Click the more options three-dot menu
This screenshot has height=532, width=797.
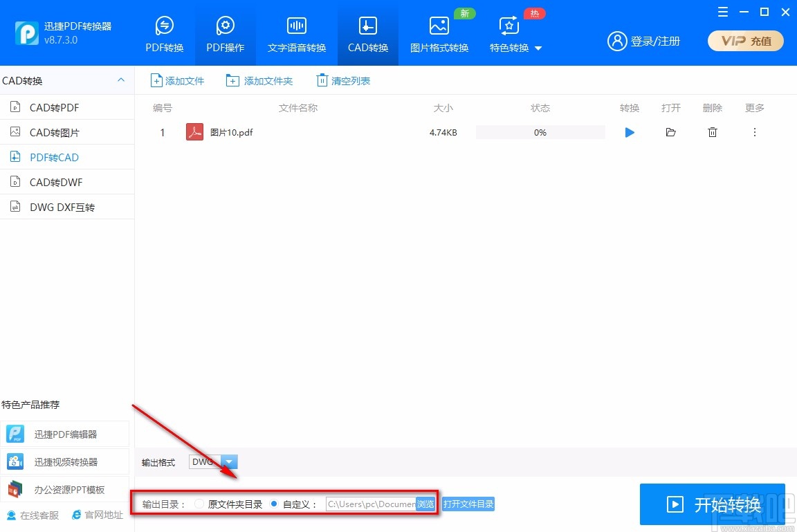(755, 132)
